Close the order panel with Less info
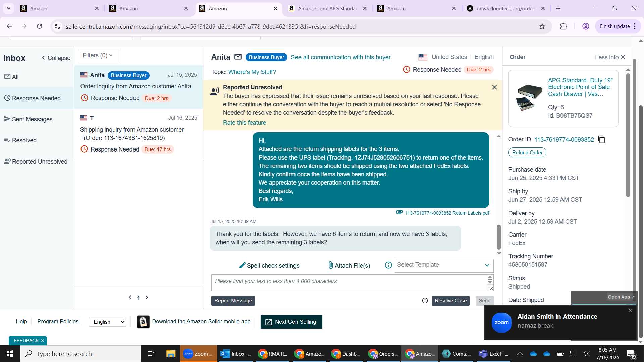 pos(610,57)
